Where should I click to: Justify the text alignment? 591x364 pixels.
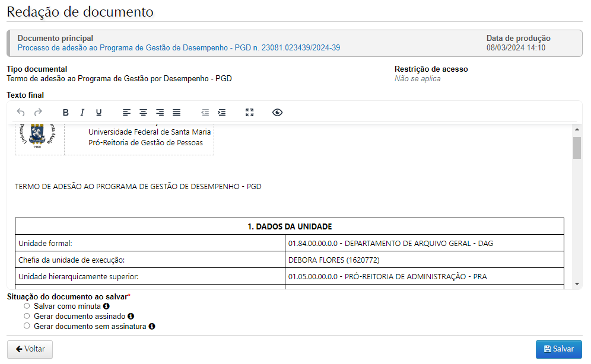click(x=176, y=112)
